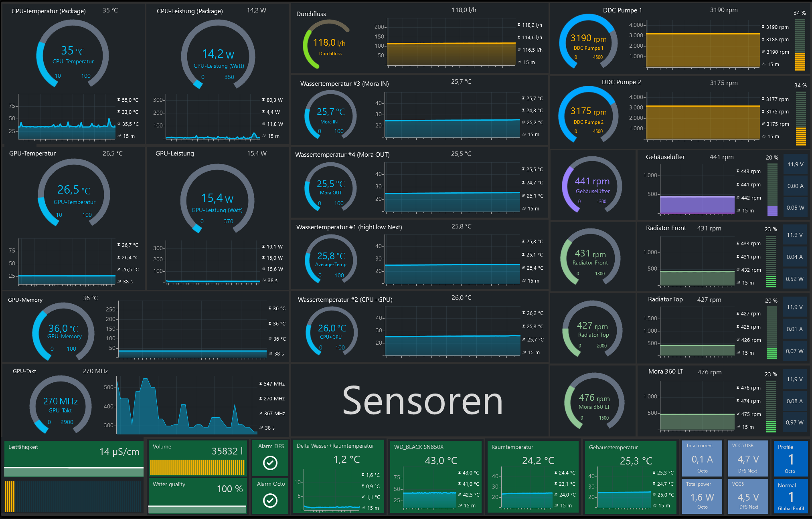Click the Wassertemperatur #3 Mora IN gauge
Viewport: 812px width, 519px height.
pos(330,115)
